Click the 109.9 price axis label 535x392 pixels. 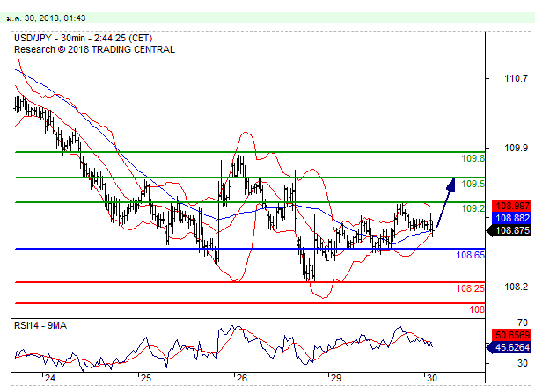[516, 148]
